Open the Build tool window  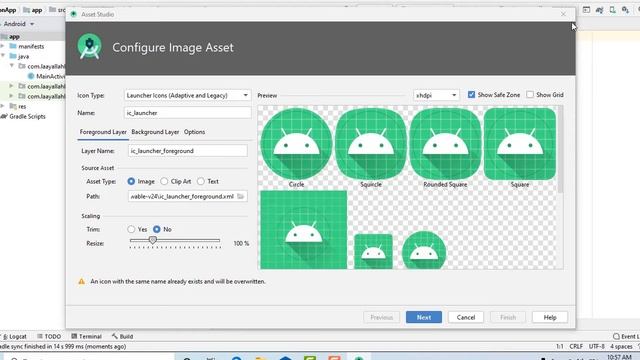(122, 336)
